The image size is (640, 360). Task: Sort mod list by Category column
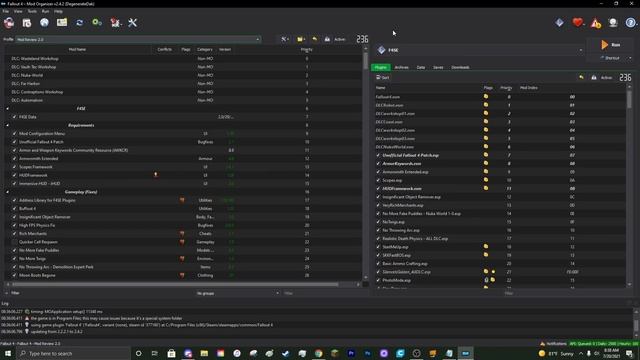(x=205, y=49)
